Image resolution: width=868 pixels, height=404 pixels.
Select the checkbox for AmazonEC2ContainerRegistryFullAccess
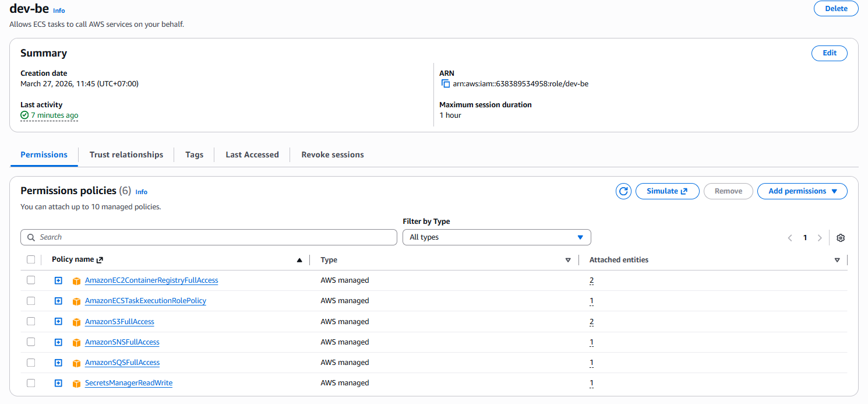pyautogui.click(x=31, y=280)
